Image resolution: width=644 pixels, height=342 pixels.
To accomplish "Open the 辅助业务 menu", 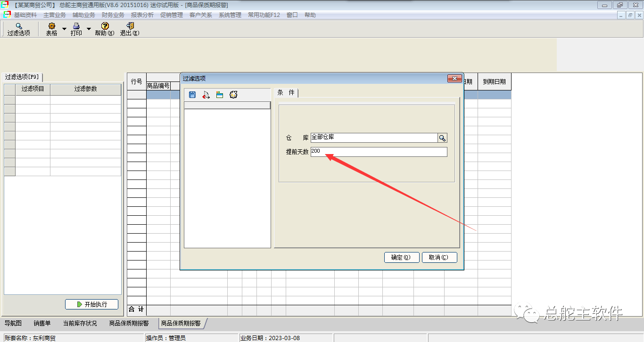I will point(84,15).
